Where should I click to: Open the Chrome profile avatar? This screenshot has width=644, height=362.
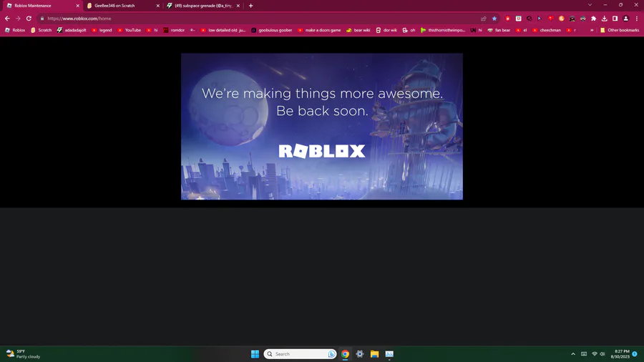tap(626, 19)
